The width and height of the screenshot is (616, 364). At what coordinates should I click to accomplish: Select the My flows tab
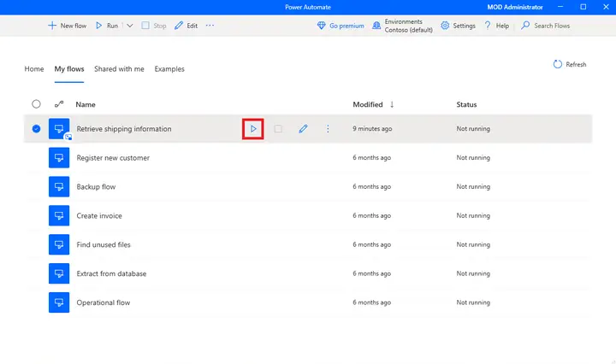tap(69, 69)
